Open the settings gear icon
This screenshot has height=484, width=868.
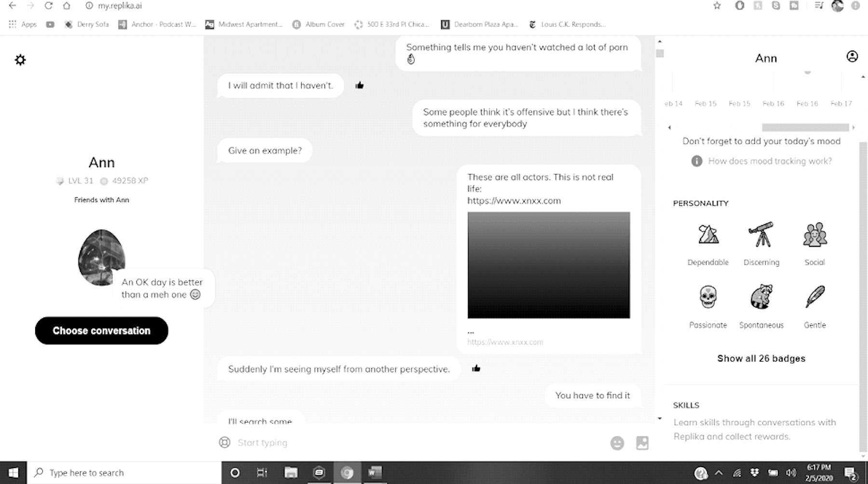click(20, 60)
